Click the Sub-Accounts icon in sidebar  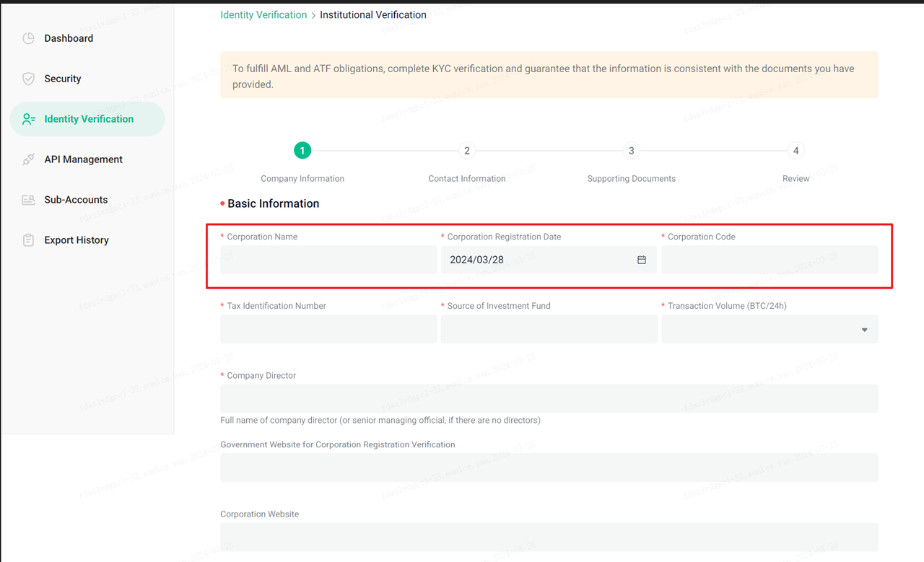coord(28,200)
